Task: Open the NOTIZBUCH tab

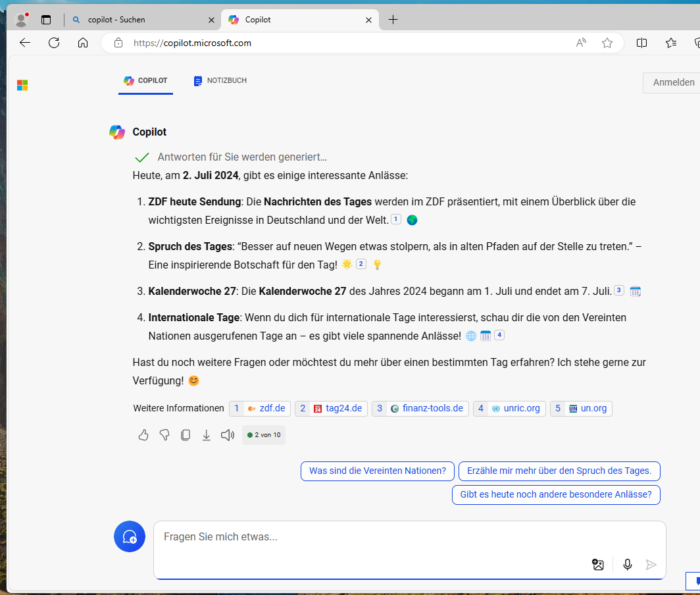Action: click(220, 81)
